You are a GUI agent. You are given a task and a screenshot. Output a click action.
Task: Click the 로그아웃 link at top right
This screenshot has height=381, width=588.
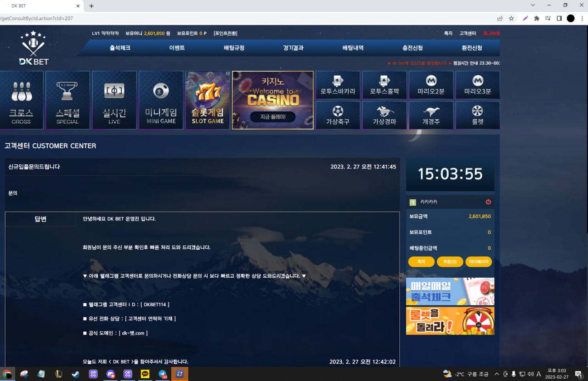pos(491,34)
